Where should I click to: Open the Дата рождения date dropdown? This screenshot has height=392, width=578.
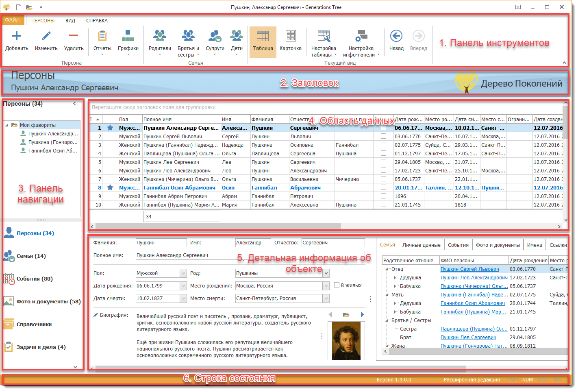click(183, 286)
